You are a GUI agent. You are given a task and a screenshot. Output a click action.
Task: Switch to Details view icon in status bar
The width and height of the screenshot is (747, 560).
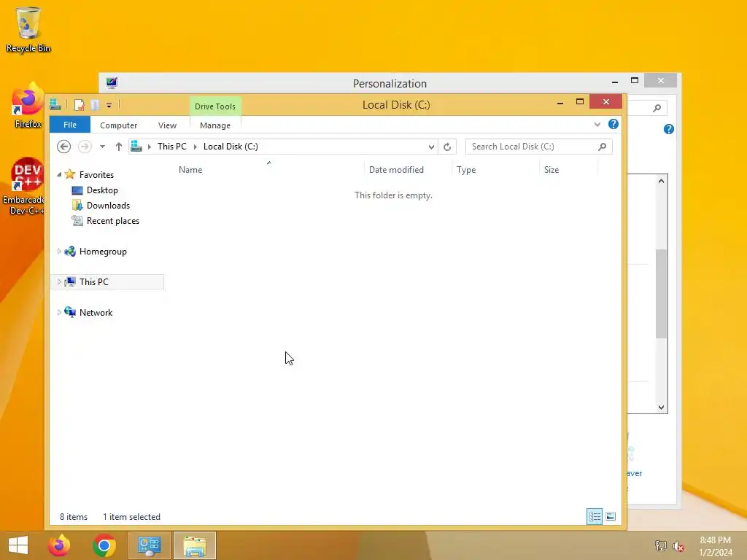tap(594, 517)
